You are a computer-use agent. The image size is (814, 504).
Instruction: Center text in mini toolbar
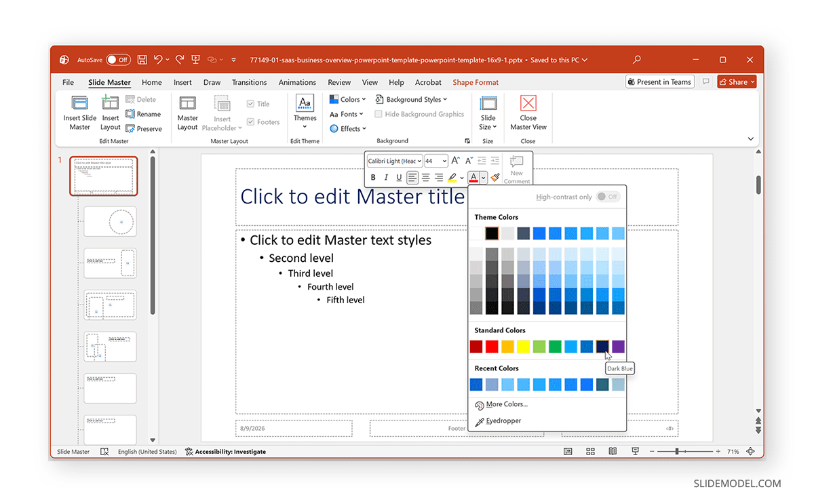(x=426, y=178)
